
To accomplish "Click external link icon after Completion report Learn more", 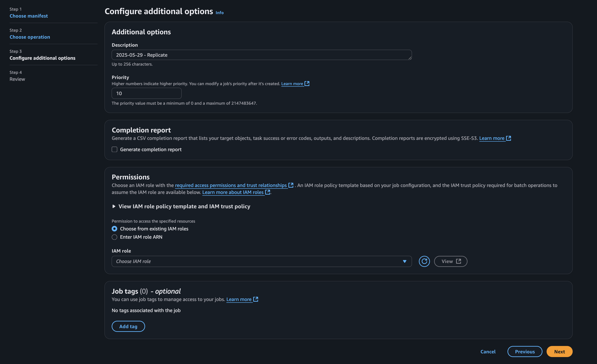I will click(509, 138).
